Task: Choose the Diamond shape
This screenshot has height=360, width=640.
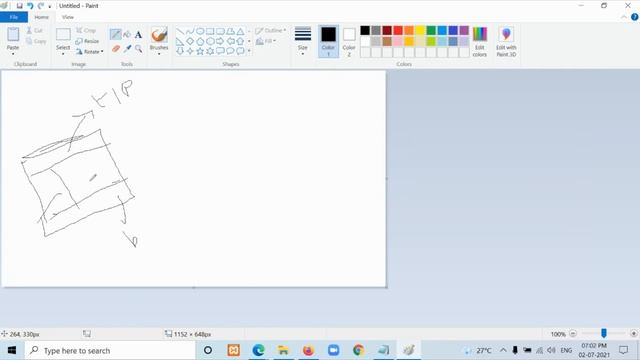Action: coord(190,41)
